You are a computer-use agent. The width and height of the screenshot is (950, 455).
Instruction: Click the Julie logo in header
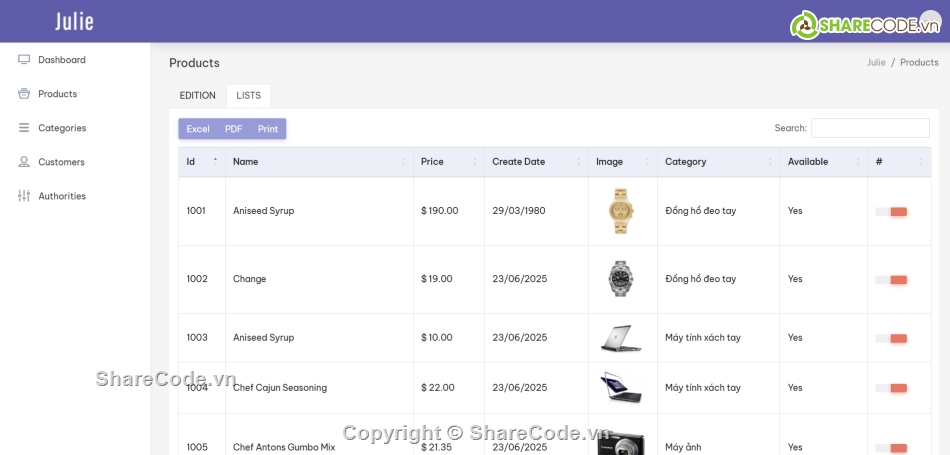tap(75, 21)
